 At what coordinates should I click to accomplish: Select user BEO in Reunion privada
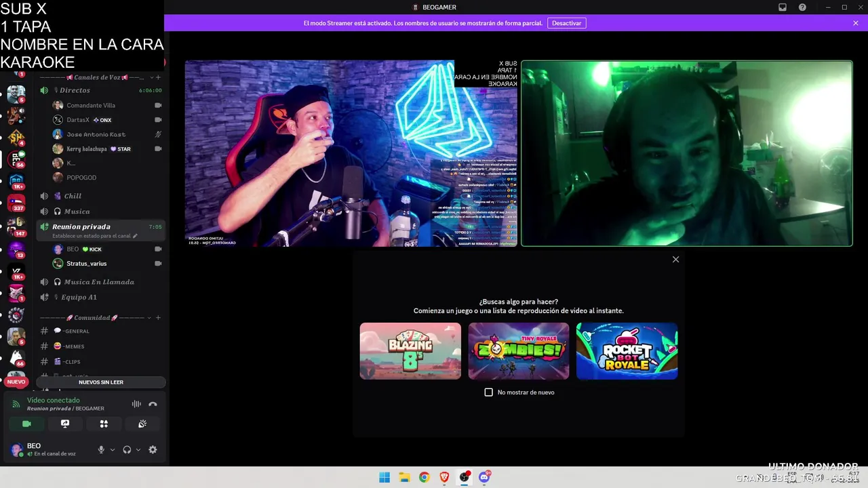click(x=107, y=249)
